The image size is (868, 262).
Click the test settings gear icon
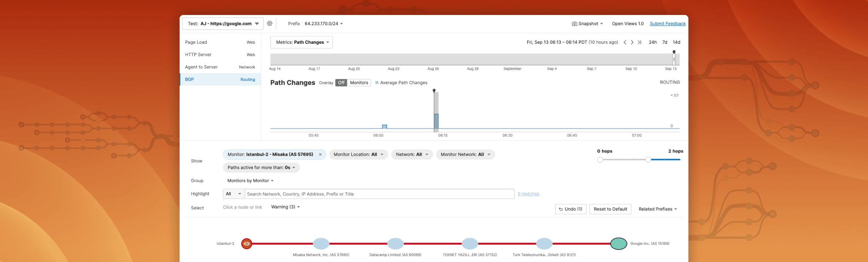click(x=270, y=24)
